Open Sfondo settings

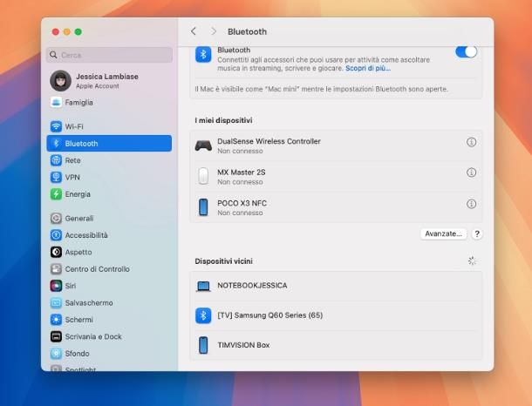pos(109,354)
